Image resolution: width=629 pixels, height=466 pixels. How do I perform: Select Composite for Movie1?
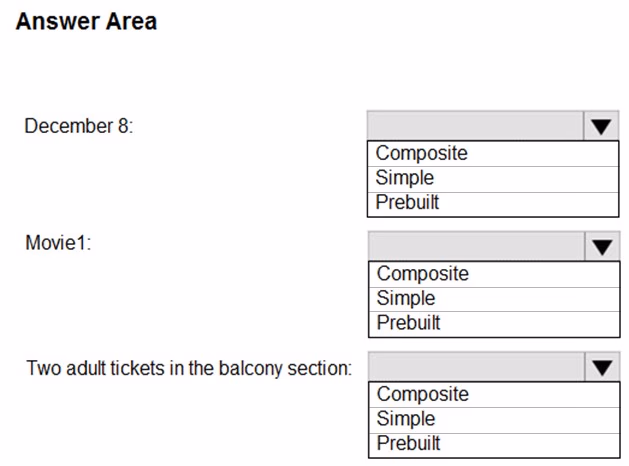[x=494, y=274]
